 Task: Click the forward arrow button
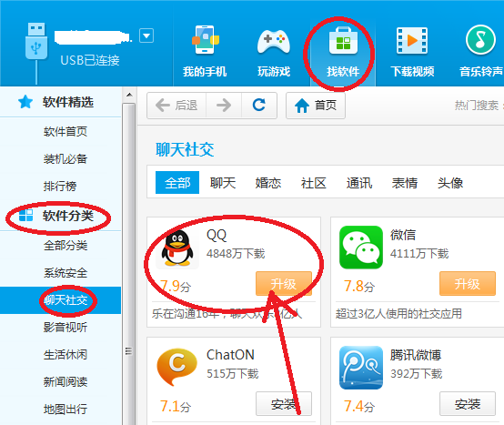224,106
